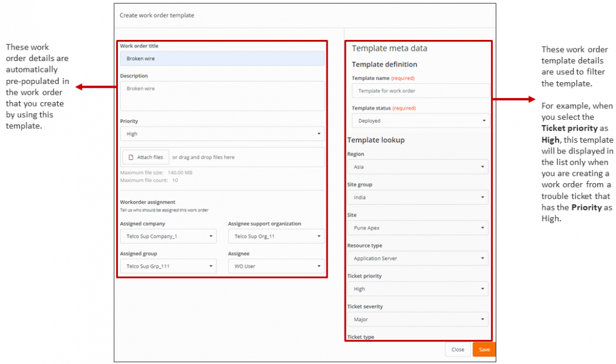Open the Template status dropdown
Screen dimensions: 616x364
(x=421, y=121)
